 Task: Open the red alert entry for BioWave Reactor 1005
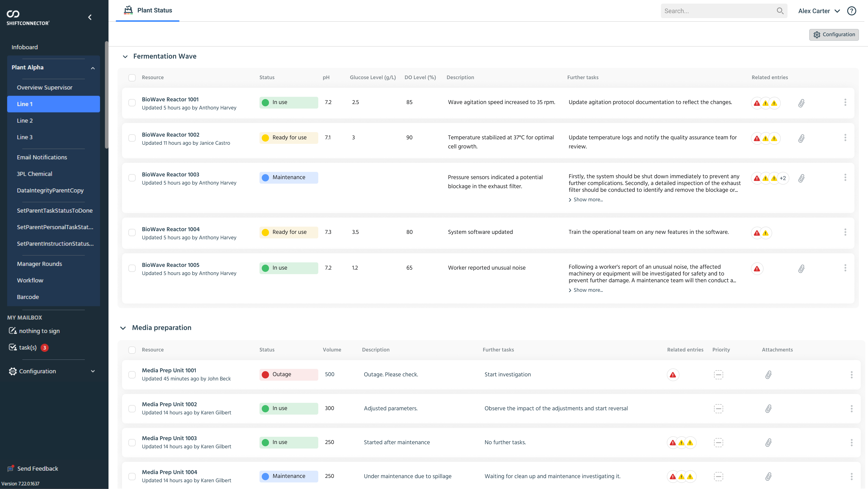pos(757,269)
